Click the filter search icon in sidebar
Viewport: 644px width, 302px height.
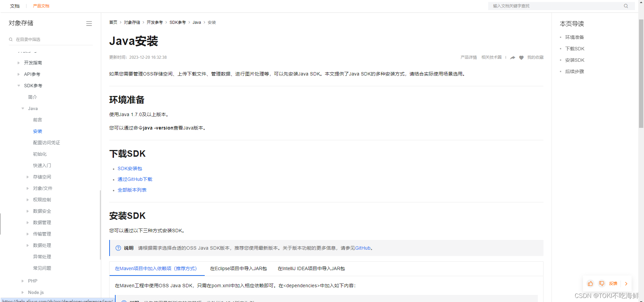pos(11,40)
